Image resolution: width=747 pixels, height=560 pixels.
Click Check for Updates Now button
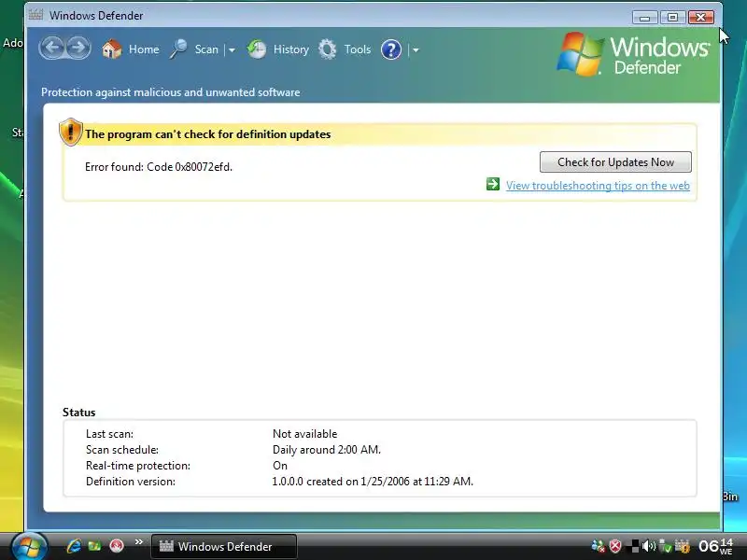[615, 162]
